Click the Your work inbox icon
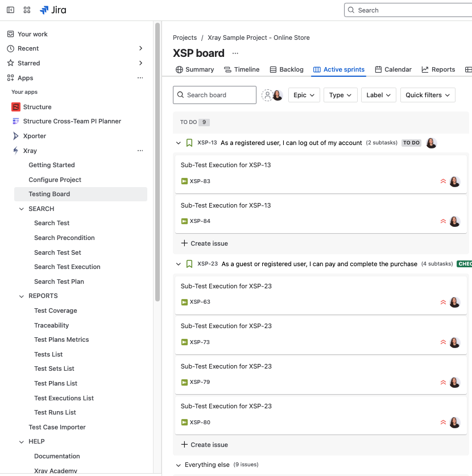 click(11, 34)
